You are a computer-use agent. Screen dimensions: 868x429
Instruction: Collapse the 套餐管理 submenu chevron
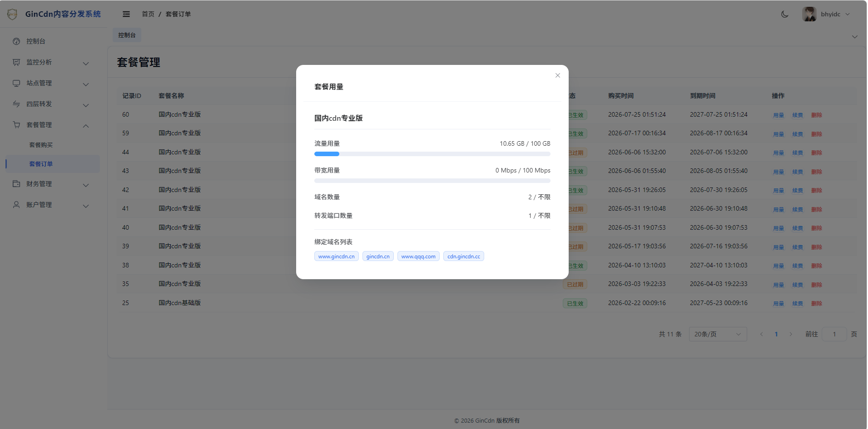pos(86,126)
